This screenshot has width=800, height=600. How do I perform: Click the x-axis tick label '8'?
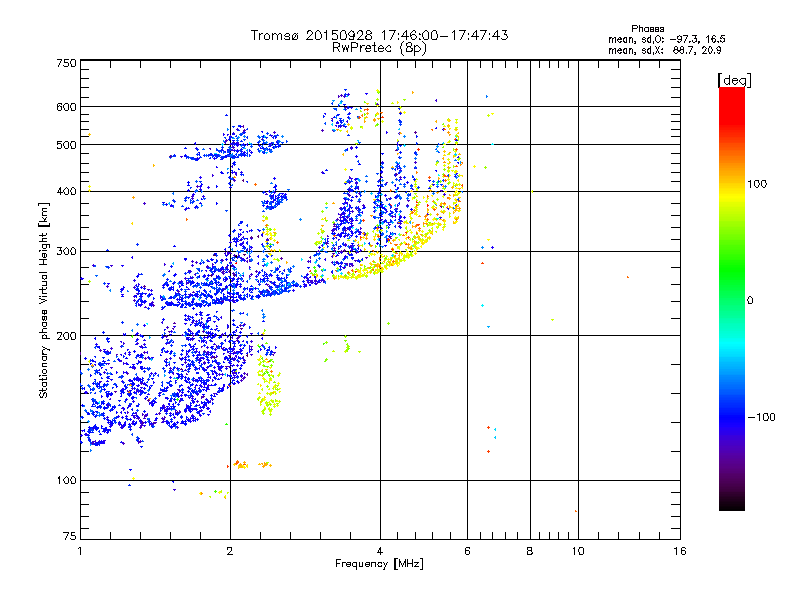pos(530,551)
